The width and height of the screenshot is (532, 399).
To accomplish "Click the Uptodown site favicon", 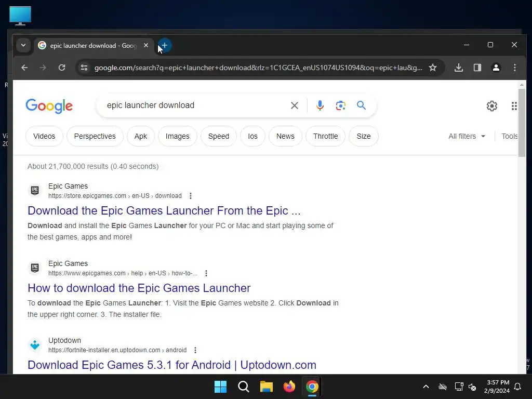I will tap(35, 345).
